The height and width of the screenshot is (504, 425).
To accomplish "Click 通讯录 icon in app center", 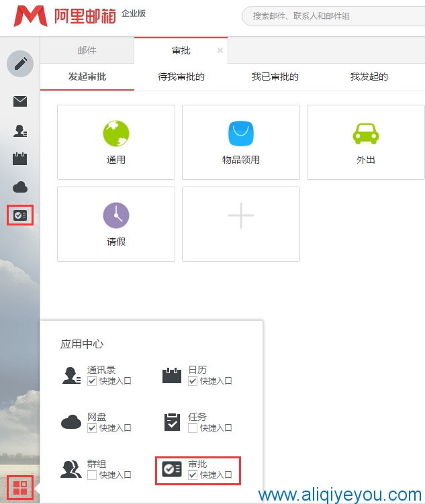I will [x=71, y=375].
